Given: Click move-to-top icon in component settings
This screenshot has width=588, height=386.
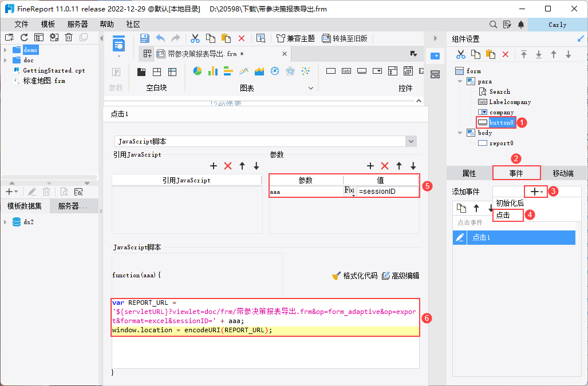Looking at the screenshot, I should (524, 54).
